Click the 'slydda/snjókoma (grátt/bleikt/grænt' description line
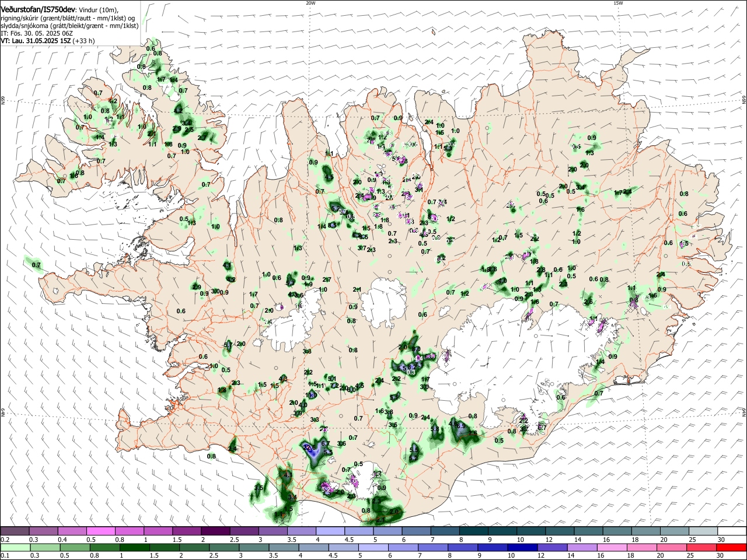This screenshot has height=560, width=747. [69, 26]
